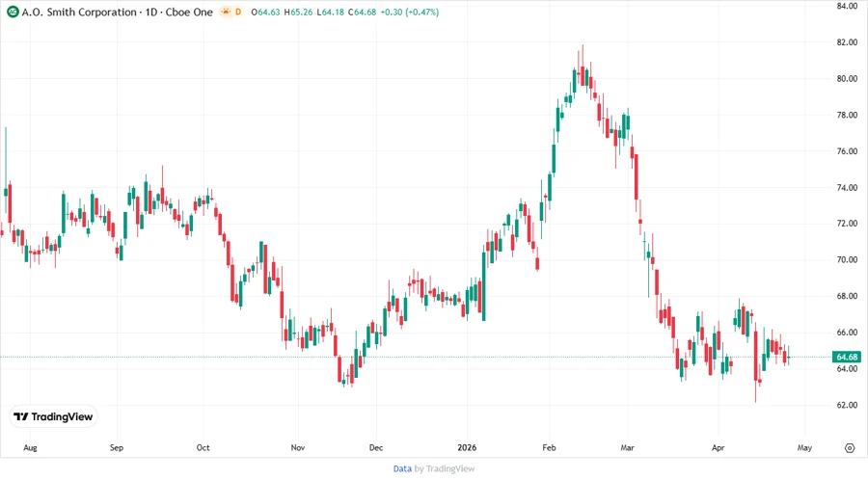Click the close value C64.68
The width and height of the screenshot is (868, 480).
tap(362, 13)
